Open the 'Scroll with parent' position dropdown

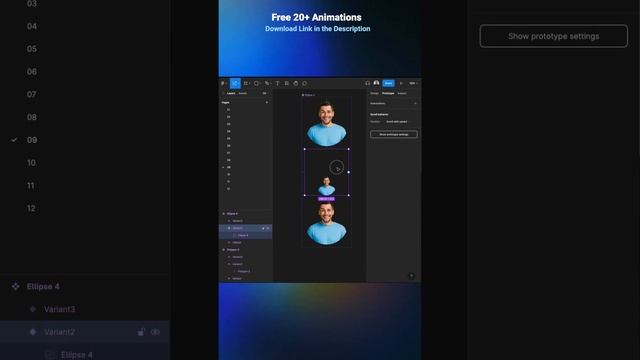(x=397, y=122)
